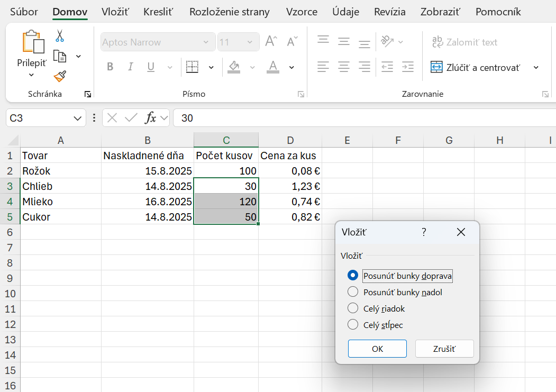Select column D header

pyautogui.click(x=290, y=140)
